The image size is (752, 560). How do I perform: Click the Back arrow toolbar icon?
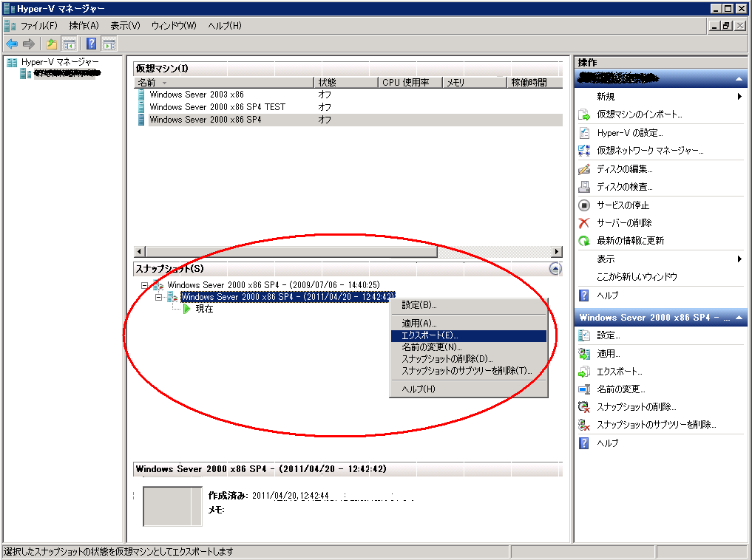tap(12, 44)
